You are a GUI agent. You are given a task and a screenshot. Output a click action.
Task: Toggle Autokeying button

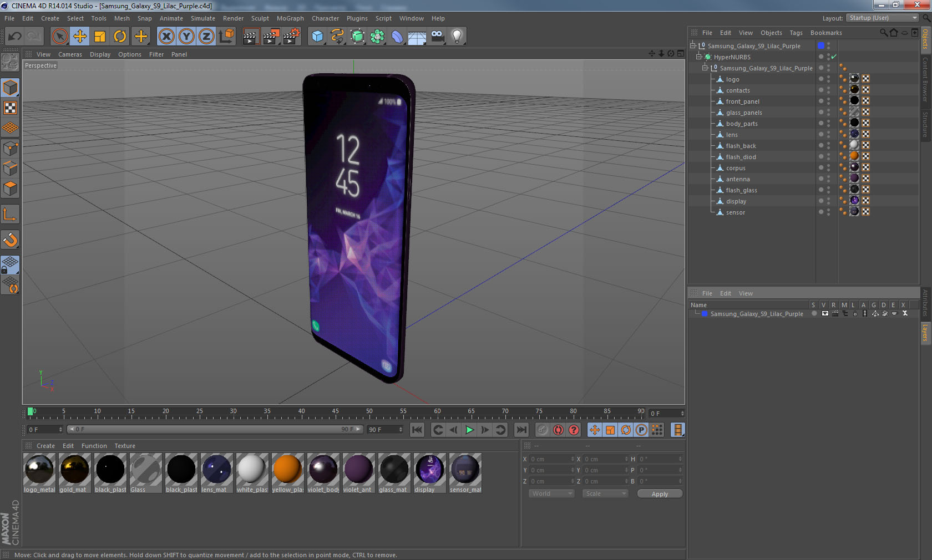(558, 430)
